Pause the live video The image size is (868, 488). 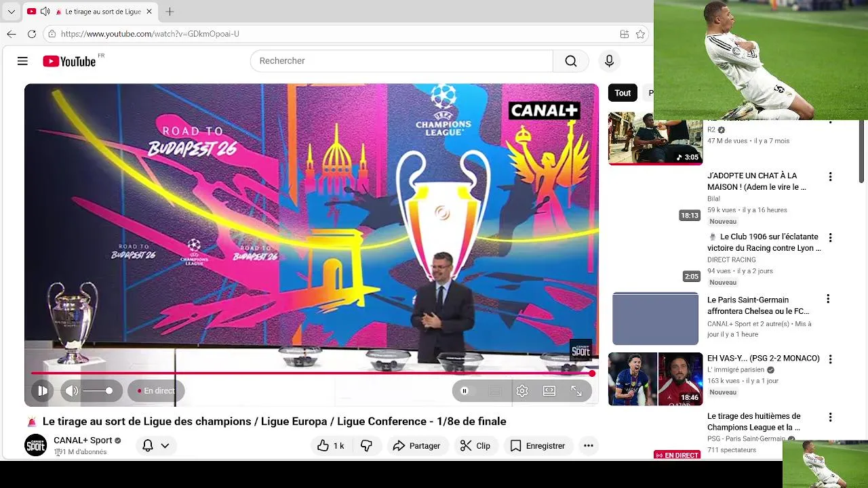43,390
